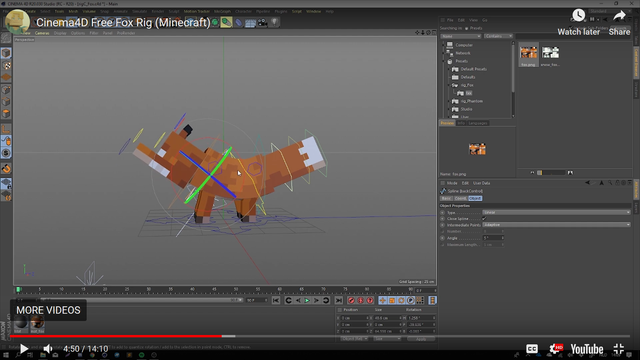Open the Filter viewport menu

click(x=94, y=33)
